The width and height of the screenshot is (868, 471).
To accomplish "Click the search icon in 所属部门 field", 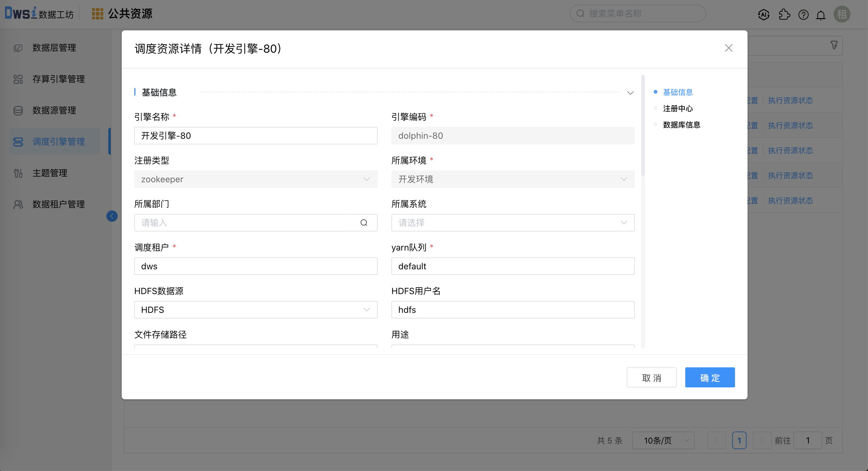I will 364,223.
